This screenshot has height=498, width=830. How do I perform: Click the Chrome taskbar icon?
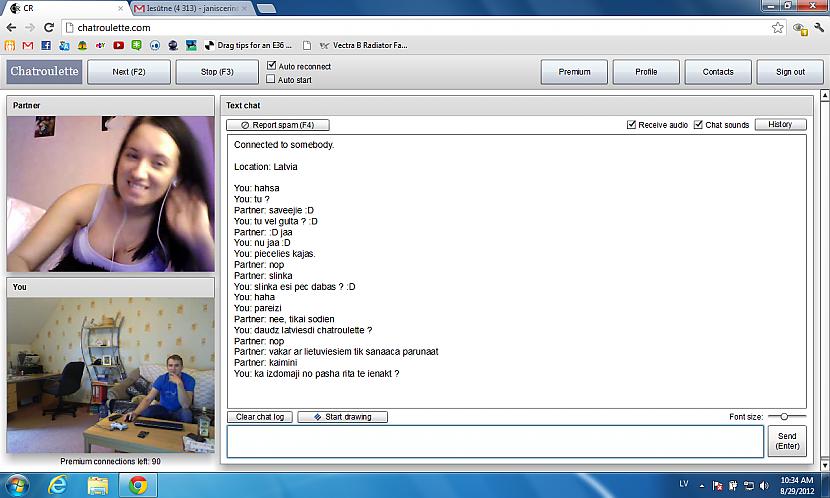tap(138, 485)
